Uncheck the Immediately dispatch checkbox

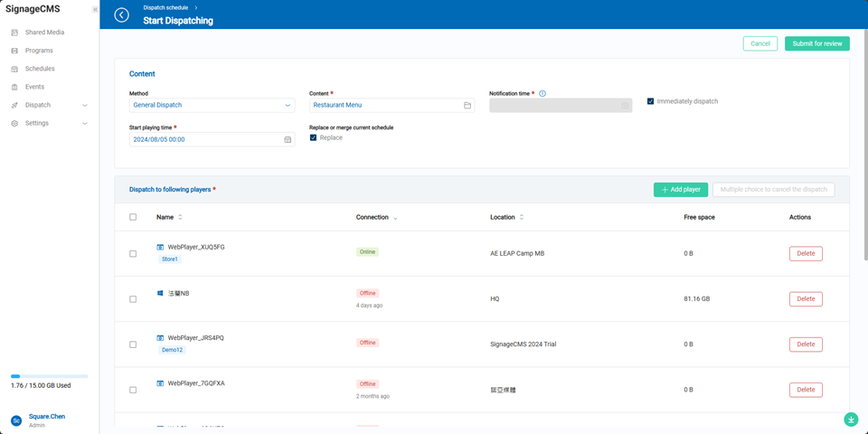(650, 101)
